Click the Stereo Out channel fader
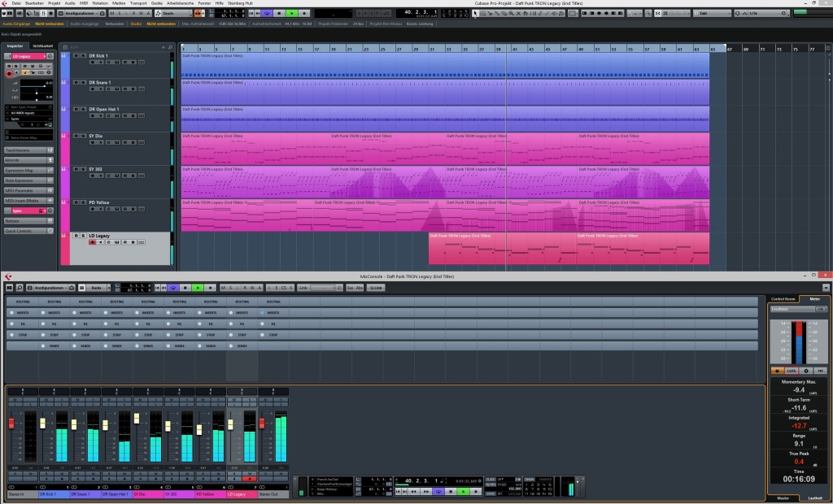The width and height of the screenshot is (833, 504). 261,424
